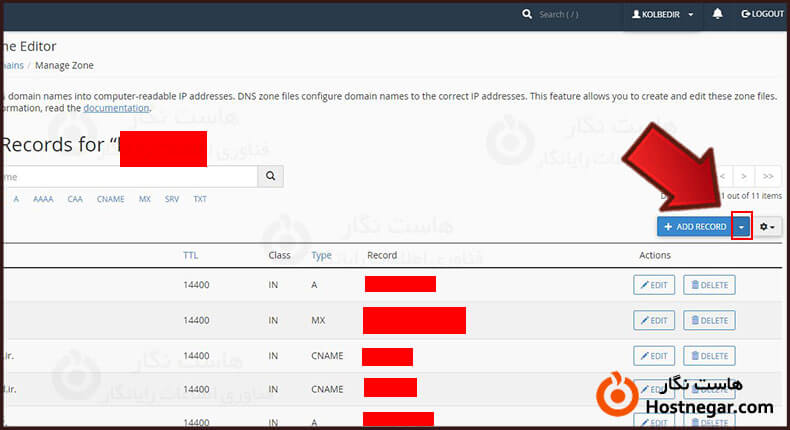790x430 pixels.
Task: Delete the MX record
Action: (709, 320)
